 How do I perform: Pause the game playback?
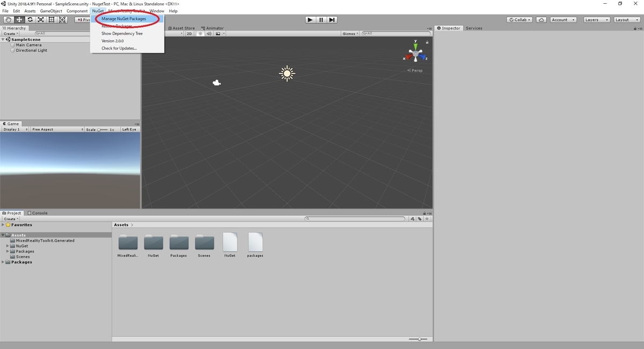pos(321,20)
